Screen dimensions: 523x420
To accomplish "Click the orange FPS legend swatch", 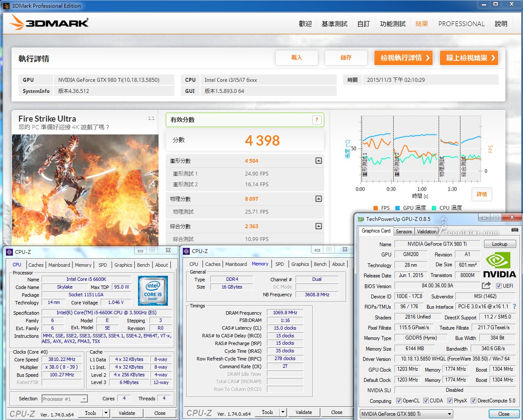I will [376, 208].
